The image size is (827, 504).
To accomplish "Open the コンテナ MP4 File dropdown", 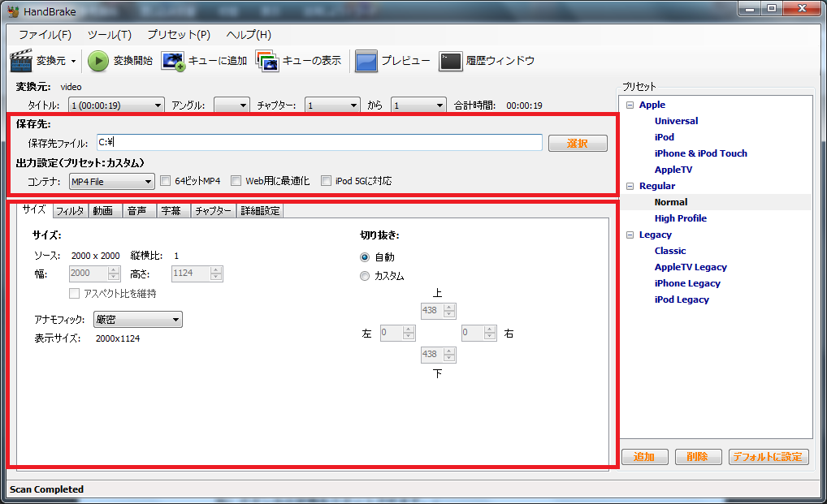I will [112, 182].
